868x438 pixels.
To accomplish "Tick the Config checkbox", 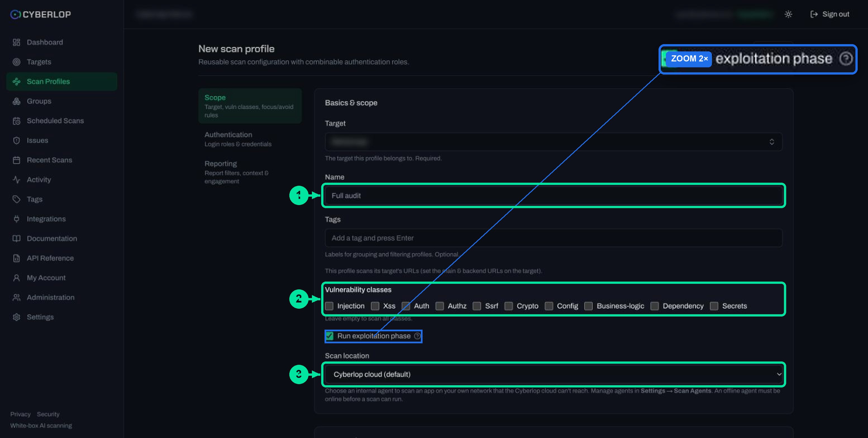I will pos(549,306).
